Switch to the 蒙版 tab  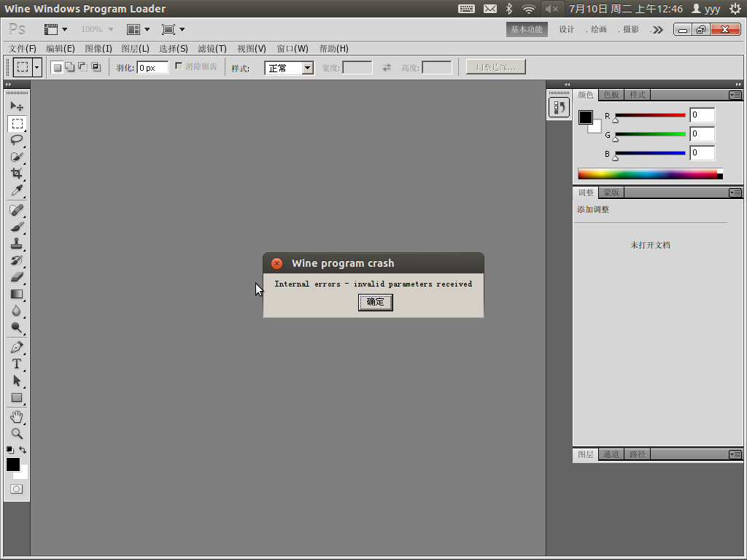click(x=611, y=192)
